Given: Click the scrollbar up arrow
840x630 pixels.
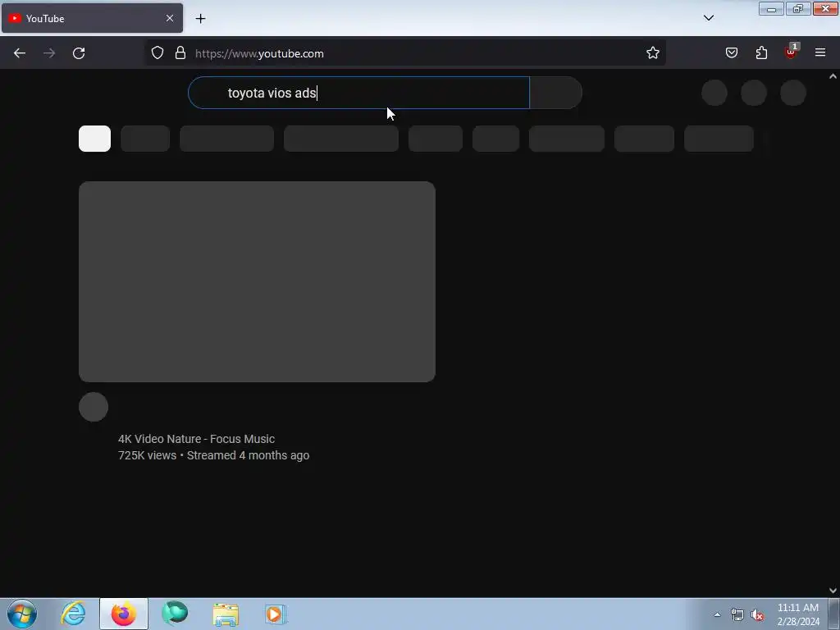Looking at the screenshot, I should click(x=833, y=76).
